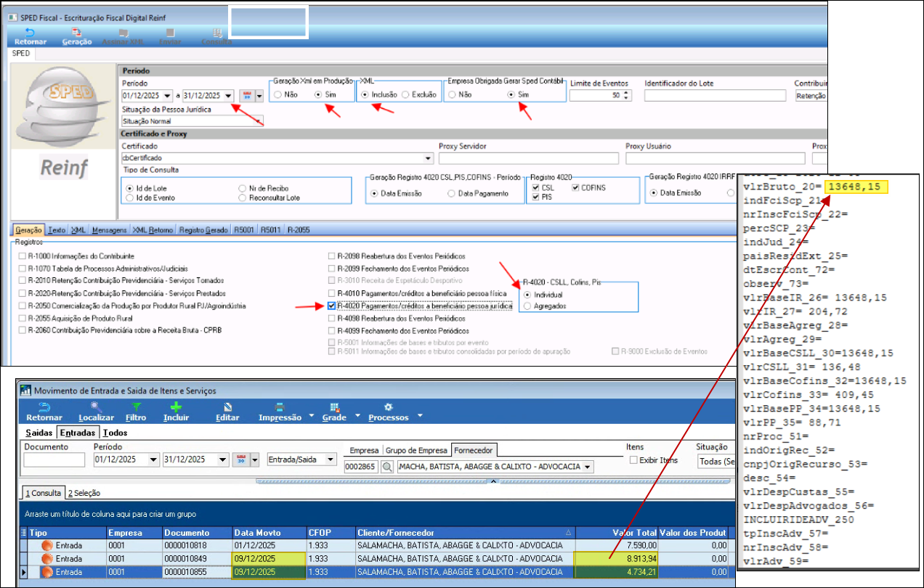Click the green Incluir plus icon
The image size is (924, 588).
tap(176, 407)
